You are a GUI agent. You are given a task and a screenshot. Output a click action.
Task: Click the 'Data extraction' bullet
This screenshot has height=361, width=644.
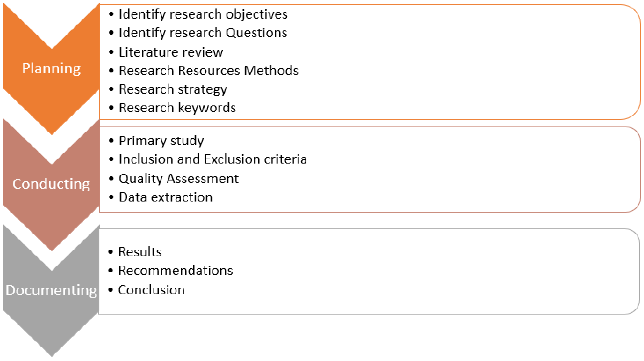pyautogui.click(x=166, y=197)
